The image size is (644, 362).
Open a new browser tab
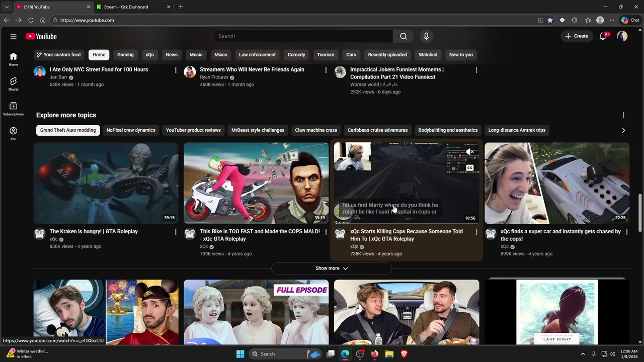click(x=181, y=7)
